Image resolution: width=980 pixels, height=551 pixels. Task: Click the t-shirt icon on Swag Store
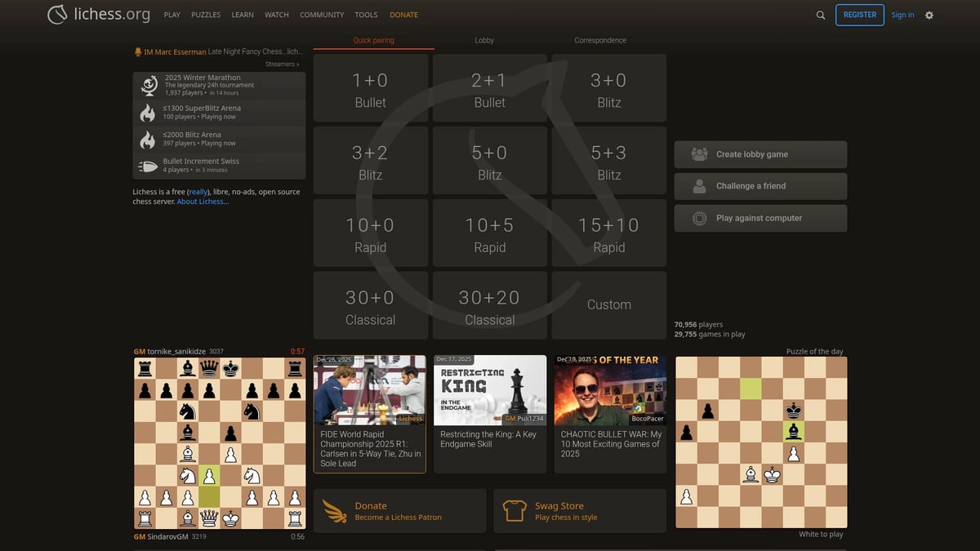514,510
